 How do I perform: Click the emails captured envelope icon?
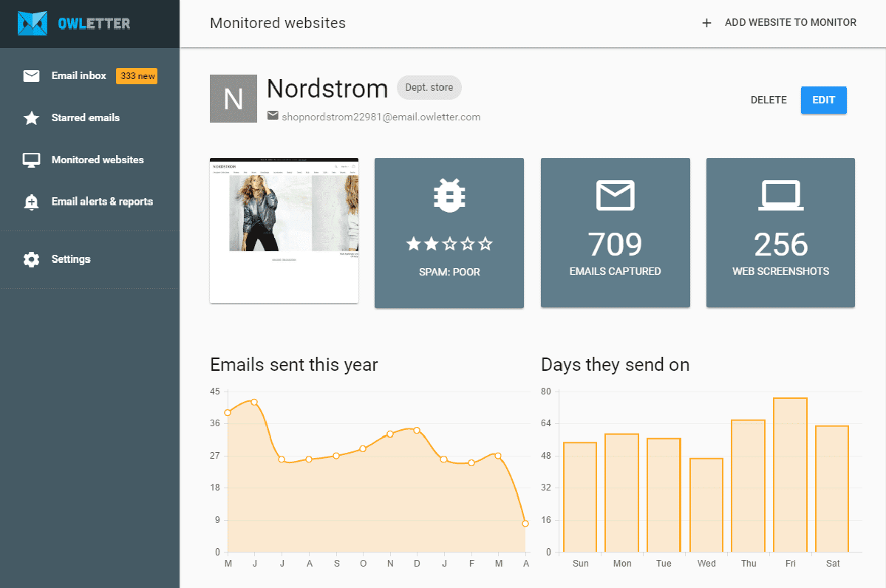click(x=615, y=196)
